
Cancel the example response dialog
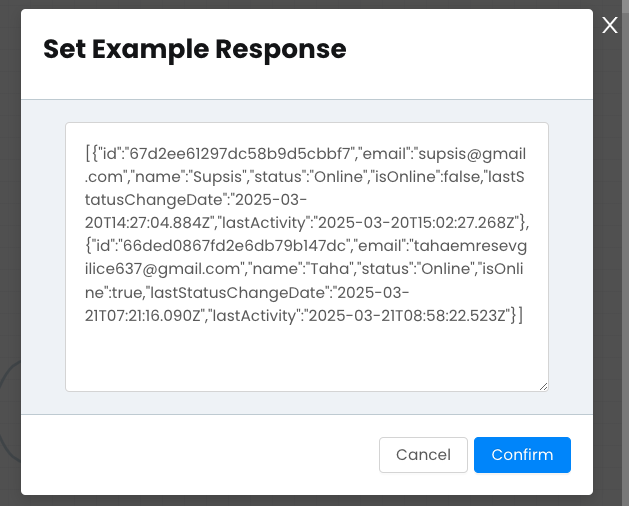pyautogui.click(x=423, y=455)
